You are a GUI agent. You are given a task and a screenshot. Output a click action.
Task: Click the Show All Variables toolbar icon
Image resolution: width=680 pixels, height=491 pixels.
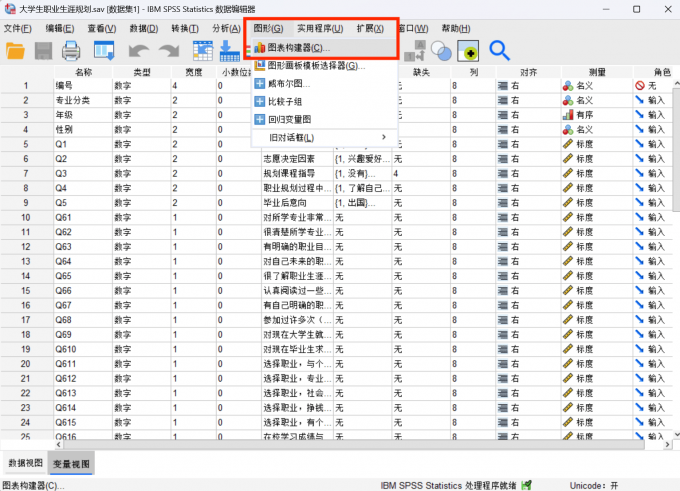coord(468,51)
